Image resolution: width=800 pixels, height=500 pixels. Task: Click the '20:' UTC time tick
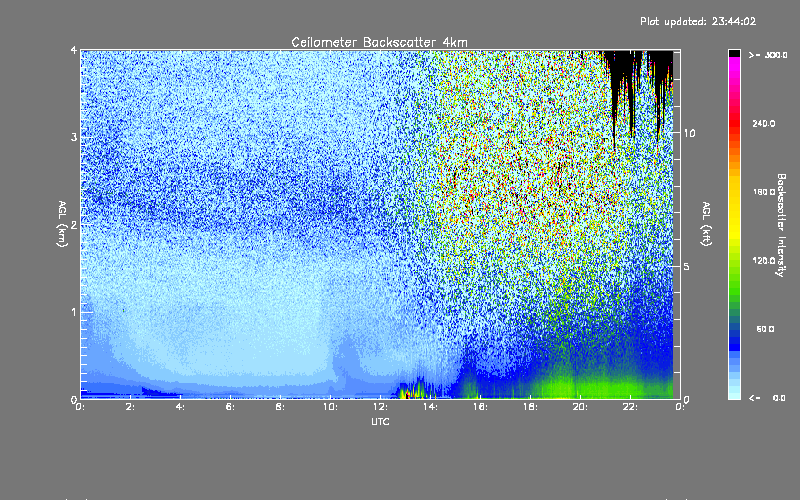pyautogui.click(x=580, y=407)
